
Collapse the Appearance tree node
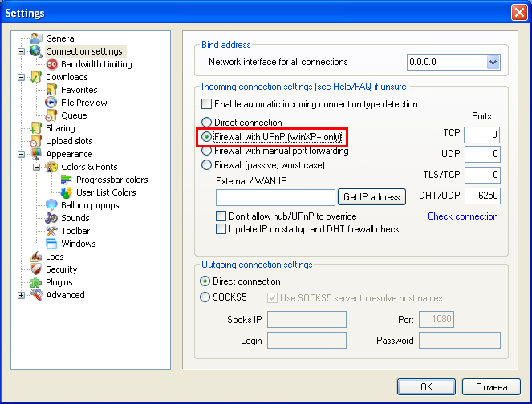(21, 154)
